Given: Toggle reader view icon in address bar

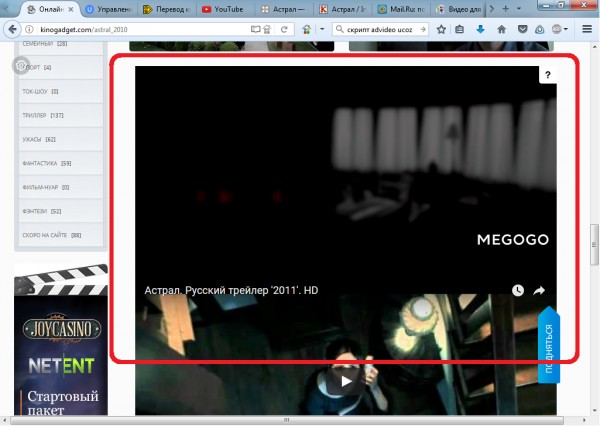Looking at the screenshot, I should pos(255,29).
